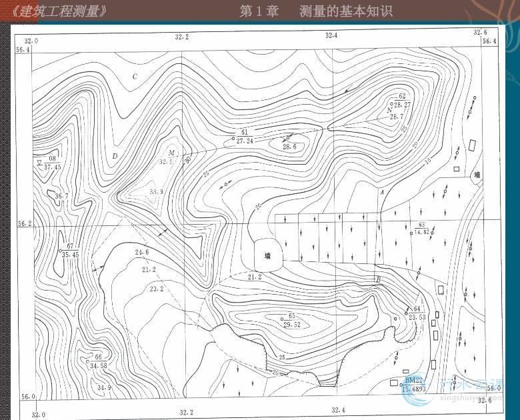Click the letter C label on the map
This screenshot has height=420, width=520.
tap(135, 77)
